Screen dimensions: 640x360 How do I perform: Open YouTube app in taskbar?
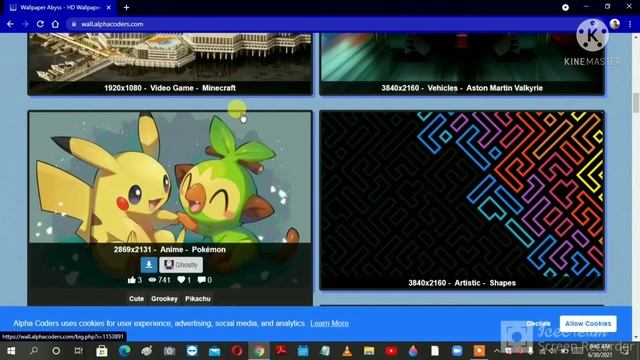coord(391,351)
